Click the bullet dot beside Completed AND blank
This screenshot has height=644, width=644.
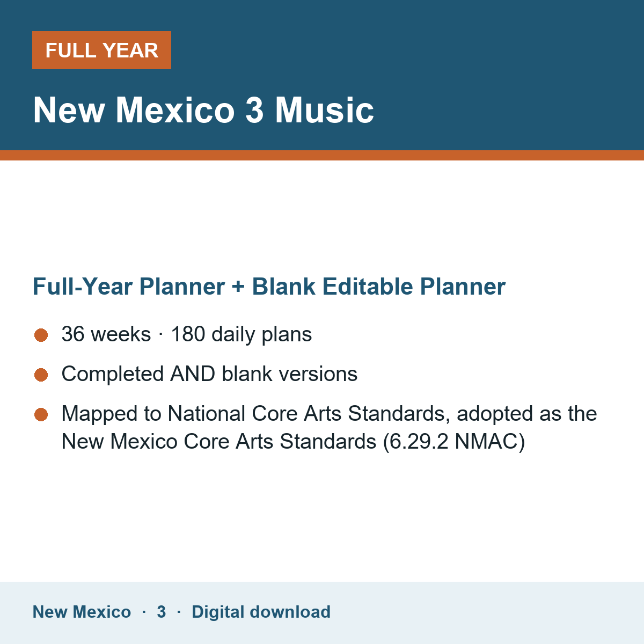click(41, 375)
